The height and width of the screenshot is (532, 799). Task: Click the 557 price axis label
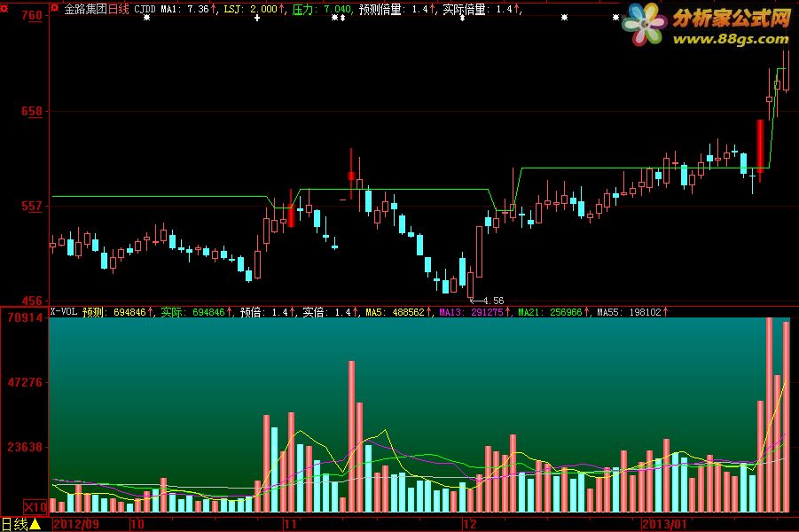pyautogui.click(x=32, y=206)
